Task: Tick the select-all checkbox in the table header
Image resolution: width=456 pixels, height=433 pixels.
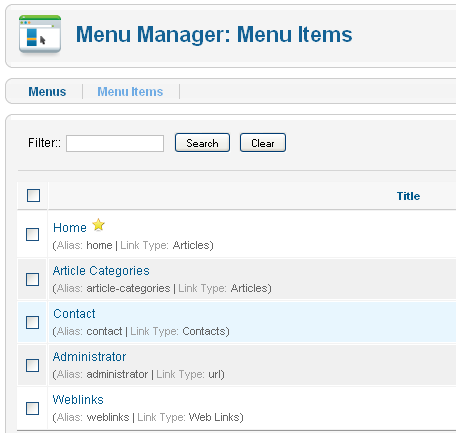Action: click(x=33, y=196)
